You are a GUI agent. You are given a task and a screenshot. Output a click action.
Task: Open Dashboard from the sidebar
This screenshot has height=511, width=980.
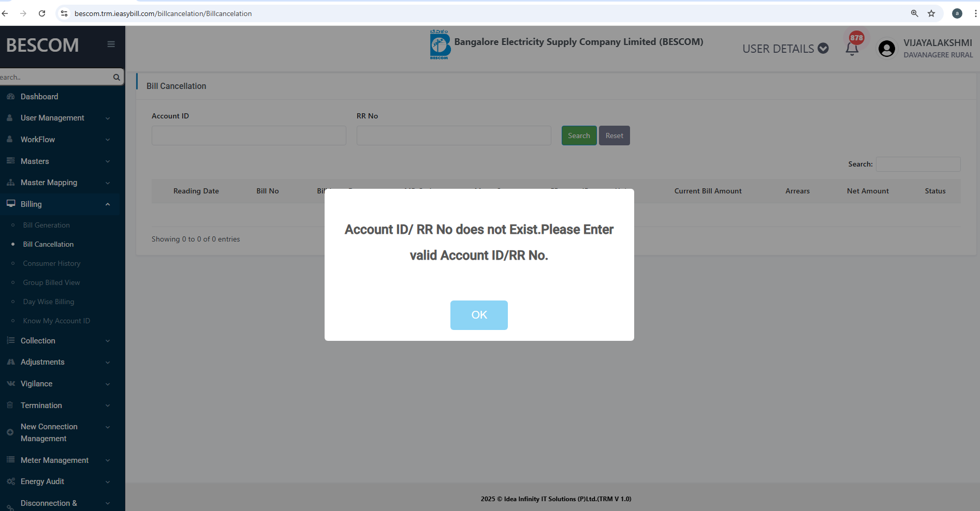point(39,97)
